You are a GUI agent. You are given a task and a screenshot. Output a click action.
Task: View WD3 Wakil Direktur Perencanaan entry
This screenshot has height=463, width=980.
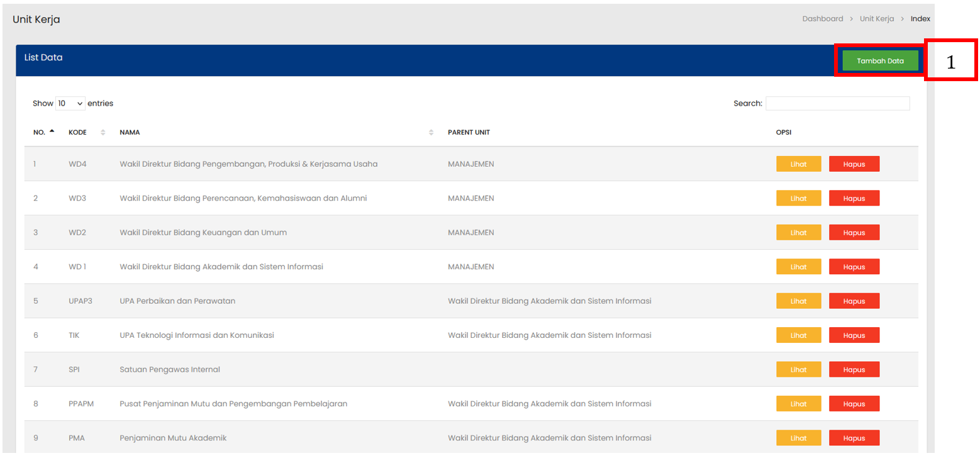(798, 198)
